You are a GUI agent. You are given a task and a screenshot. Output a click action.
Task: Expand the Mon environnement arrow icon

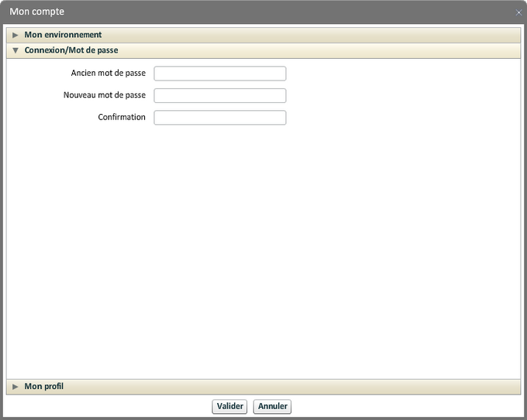pos(15,35)
